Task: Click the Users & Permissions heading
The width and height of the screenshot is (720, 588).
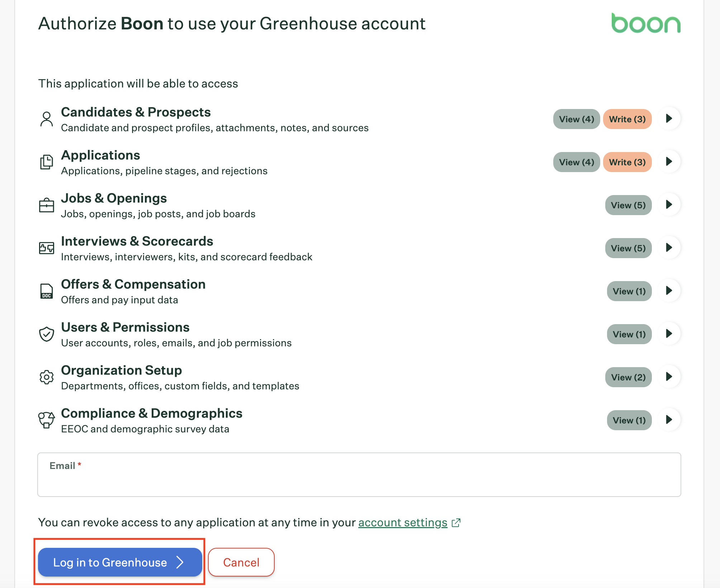Action: (x=125, y=327)
